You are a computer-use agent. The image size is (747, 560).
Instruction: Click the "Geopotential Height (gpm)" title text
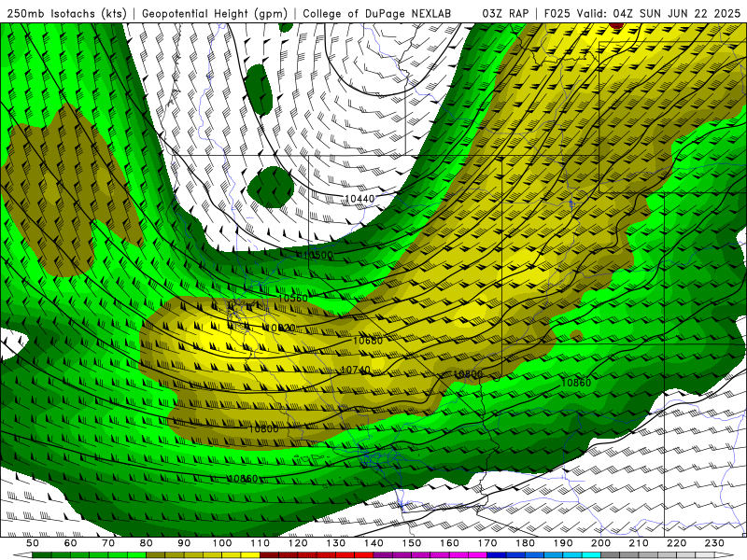[215, 13]
